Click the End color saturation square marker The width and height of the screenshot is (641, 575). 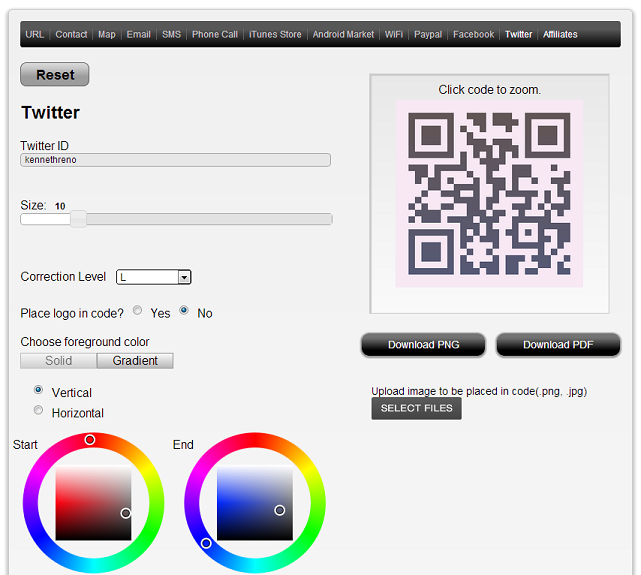[x=280, y=510]
